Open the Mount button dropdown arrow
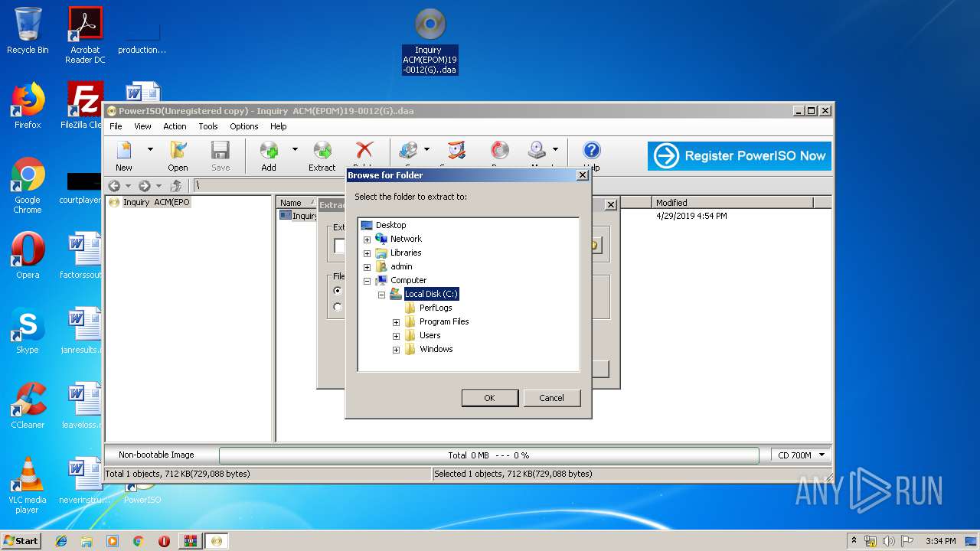 (555, 149)
